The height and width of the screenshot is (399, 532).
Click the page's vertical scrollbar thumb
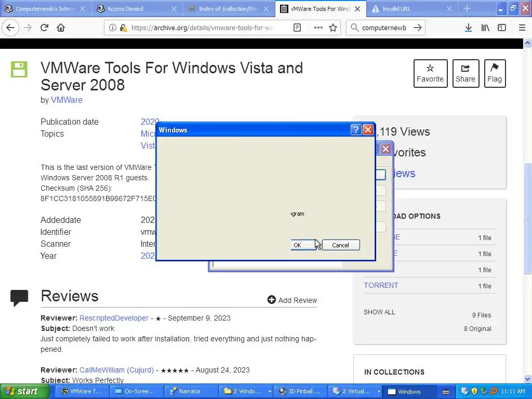pos(527,219)
